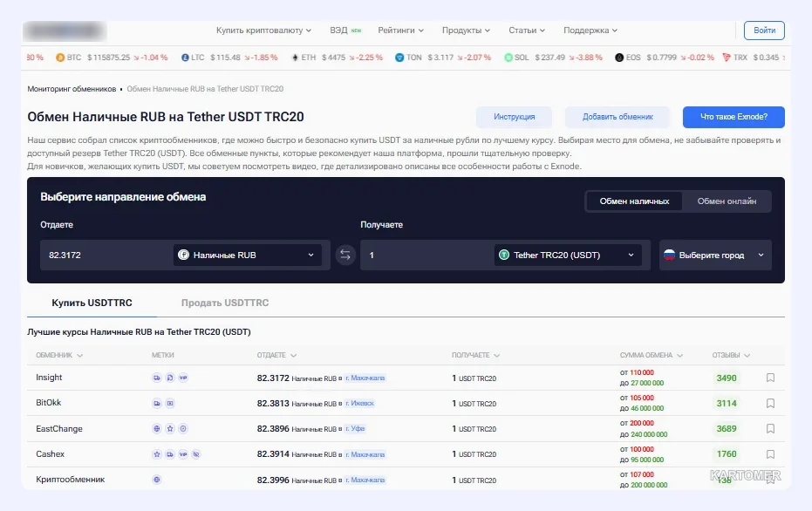Viewport: 812px width, 511px height.
Task: Click the swap direction arrows icon
Action: coord(345,255)
